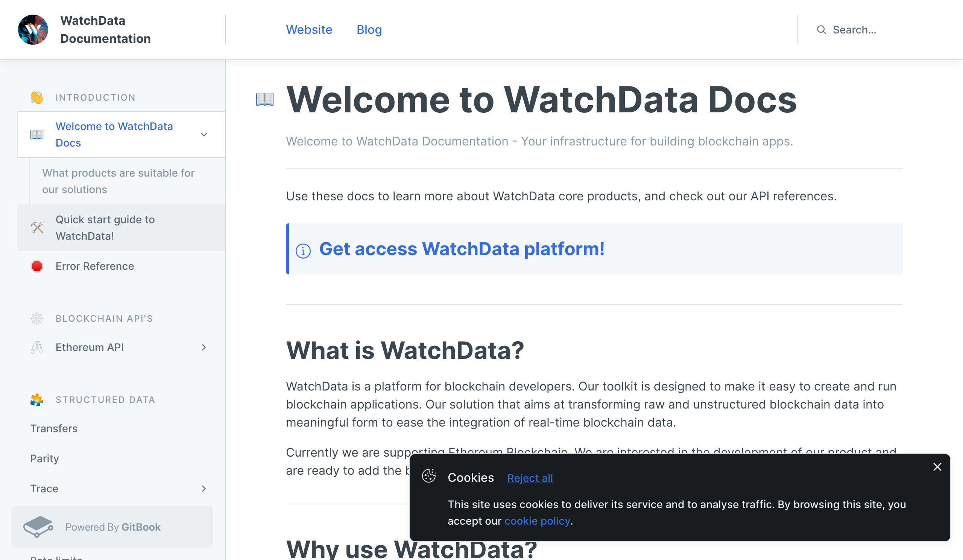The image size is (963, 560).
Task: Click the BLOCKCHAIN API'S section label
Action: 104,318
